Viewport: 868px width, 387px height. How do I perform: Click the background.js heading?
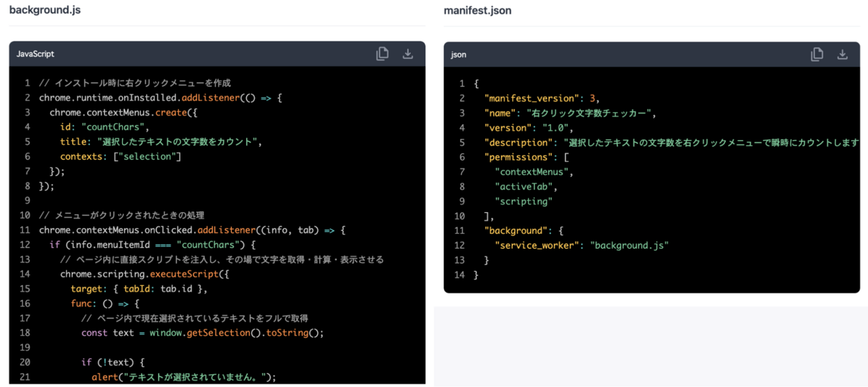pos(45,10)
